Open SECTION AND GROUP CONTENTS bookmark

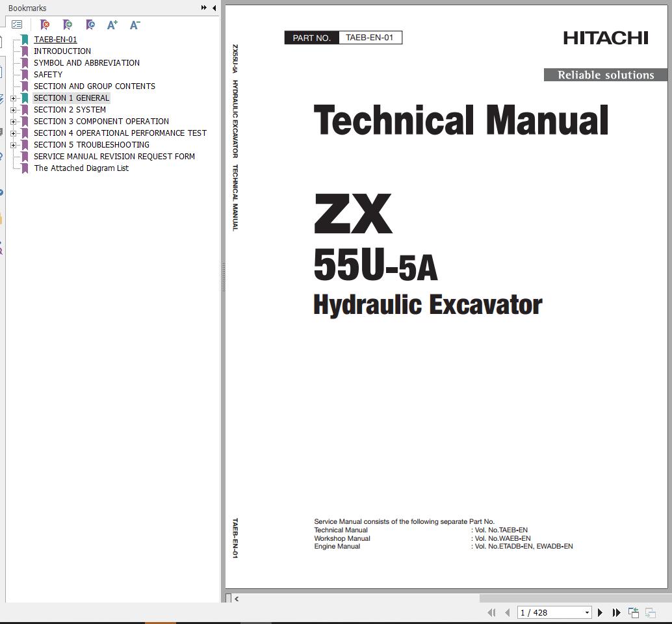pyautogui.click(x=94, y=86)
